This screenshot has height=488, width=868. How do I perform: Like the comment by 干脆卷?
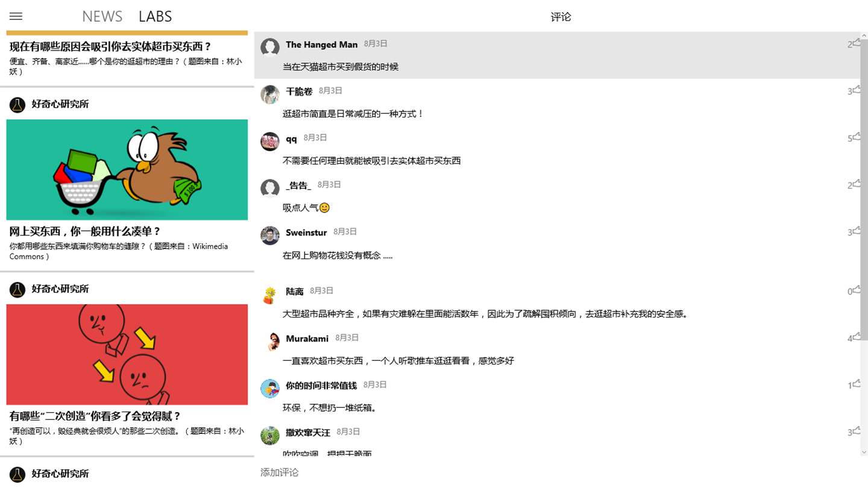(x=857, y=90)
